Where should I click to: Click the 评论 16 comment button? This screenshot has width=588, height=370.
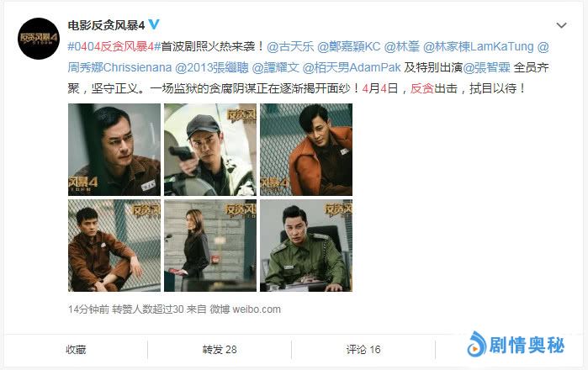363,350
